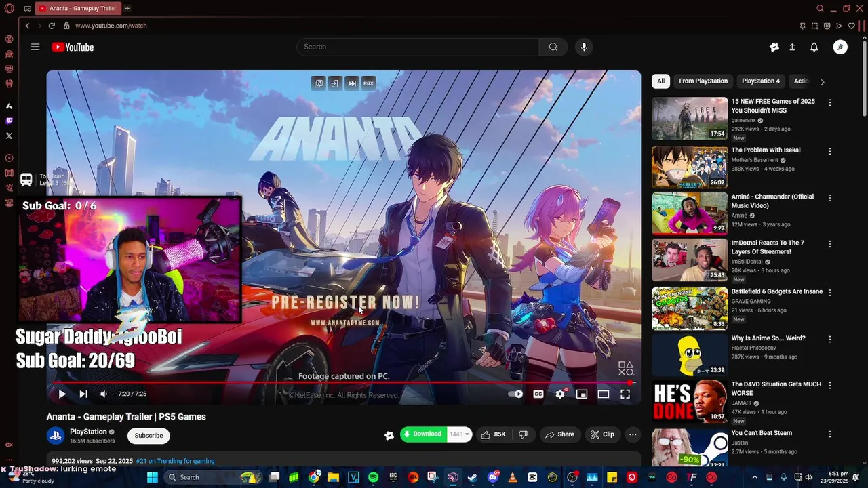This screenshot has height=488, width=868.
Task: Open new tab with plus button
Action: [x=127, y=8]
